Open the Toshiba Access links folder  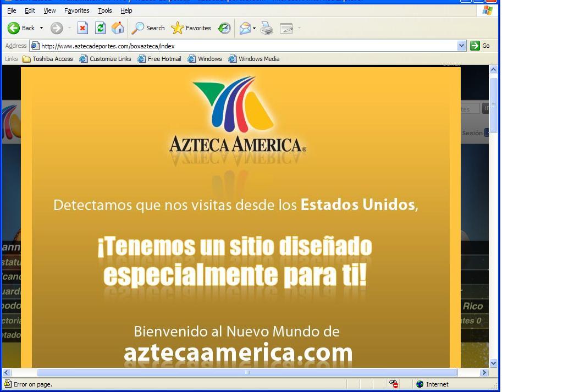(x=47, y=59)
